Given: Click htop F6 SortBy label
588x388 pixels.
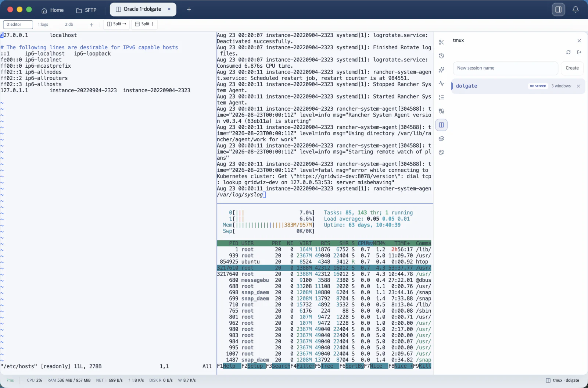Looking at the screenshot, I should coord(352,366).
